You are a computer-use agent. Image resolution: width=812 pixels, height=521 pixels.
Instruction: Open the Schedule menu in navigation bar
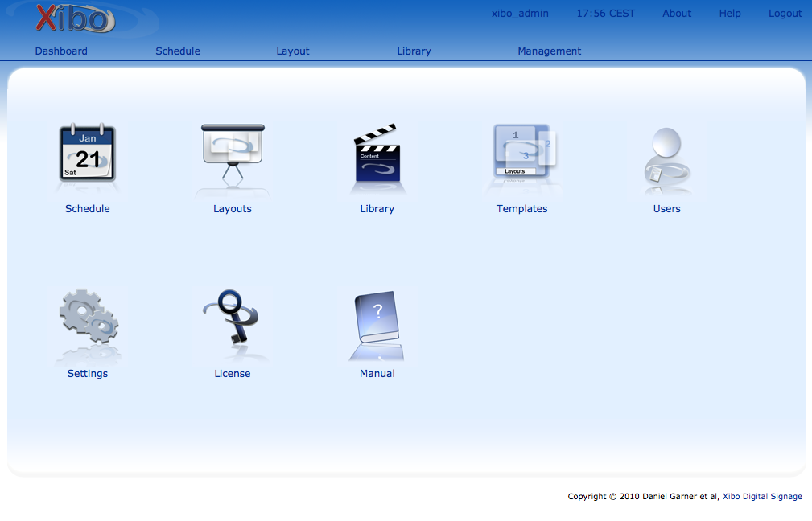coord(178,51)
